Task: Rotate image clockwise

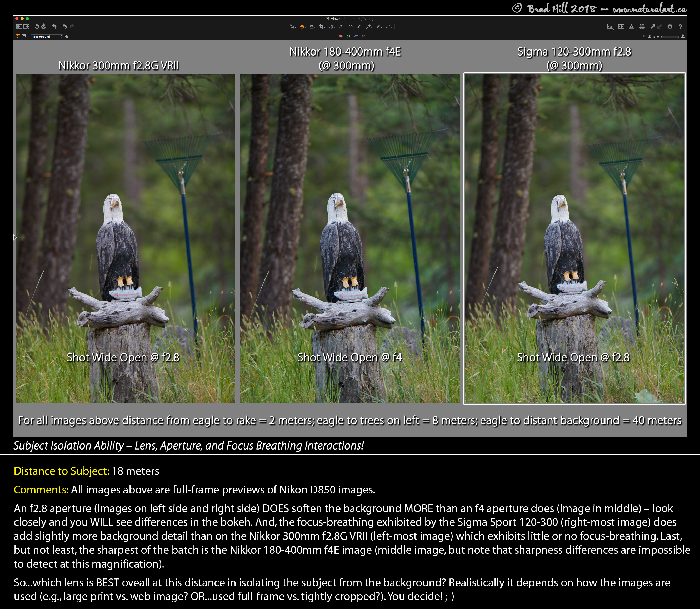Action: (x=43, y=27)
